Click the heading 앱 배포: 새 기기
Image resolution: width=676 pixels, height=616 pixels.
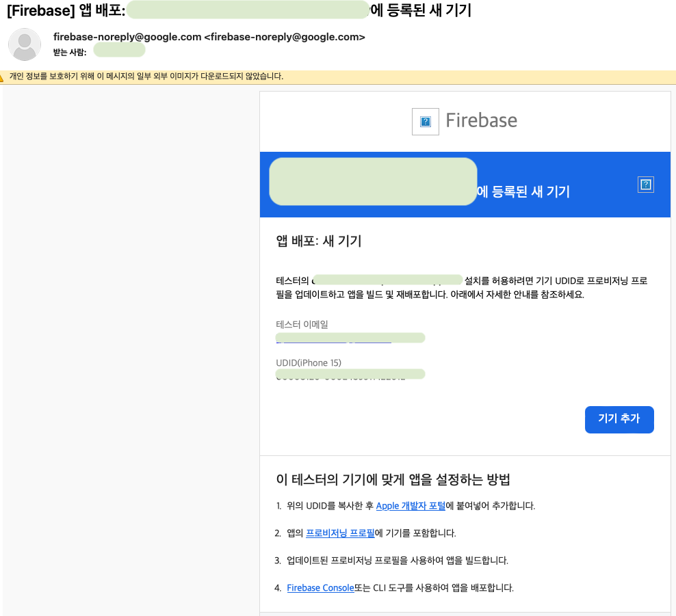tap(319, 241)
